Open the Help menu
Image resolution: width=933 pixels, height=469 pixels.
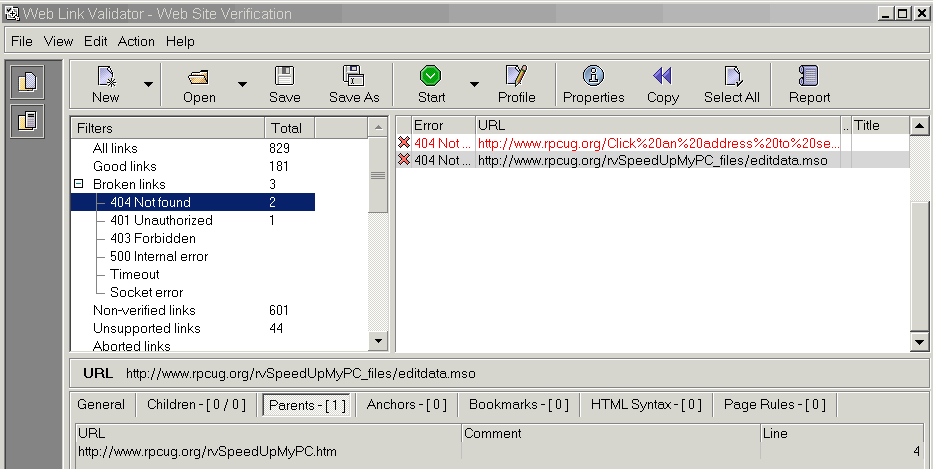click(x=180, y=41)
